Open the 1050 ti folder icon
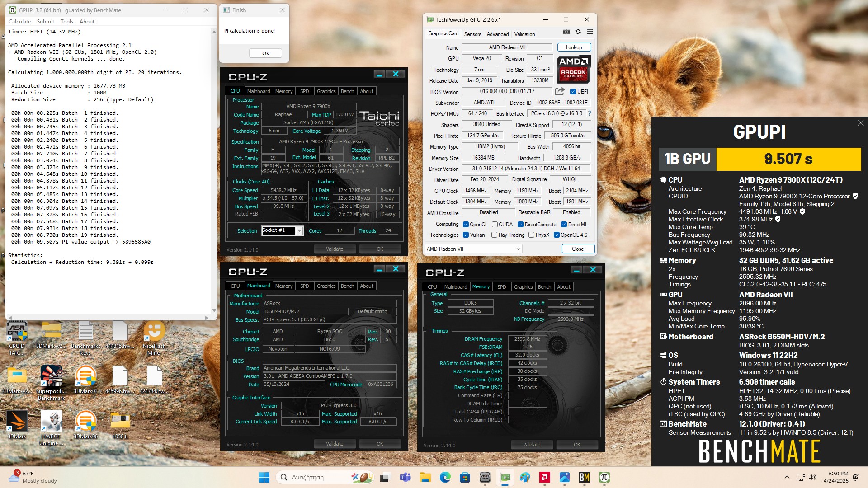The height and width of the screenshot is (488, 868). click(x=120, y=425)
